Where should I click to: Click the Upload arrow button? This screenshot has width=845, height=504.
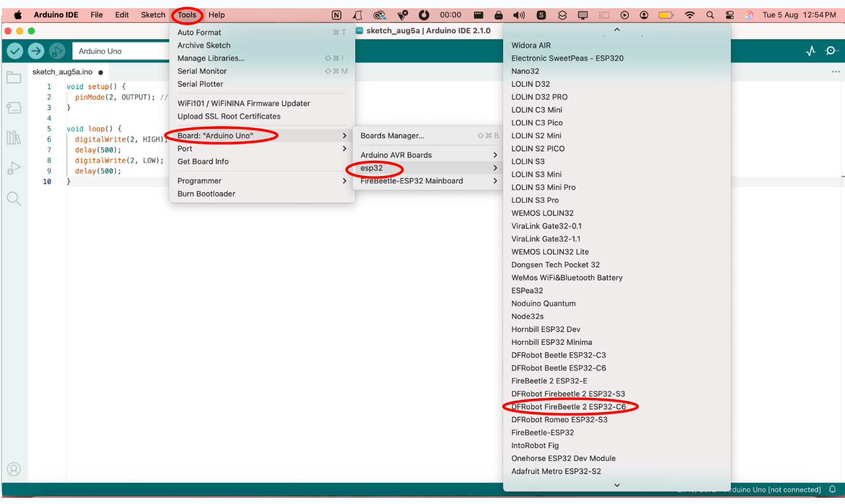pos(36,51)
